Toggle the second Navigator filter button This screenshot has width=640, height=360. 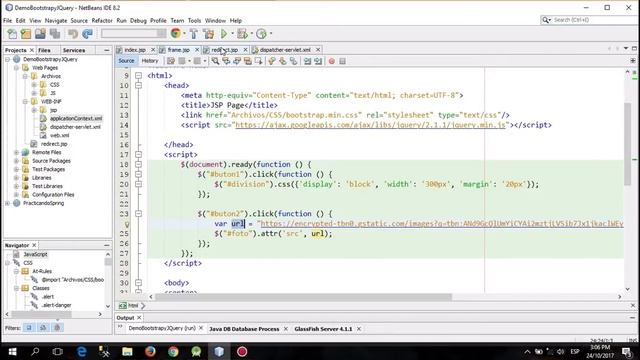pyautogui.click(x=43, y=327)
